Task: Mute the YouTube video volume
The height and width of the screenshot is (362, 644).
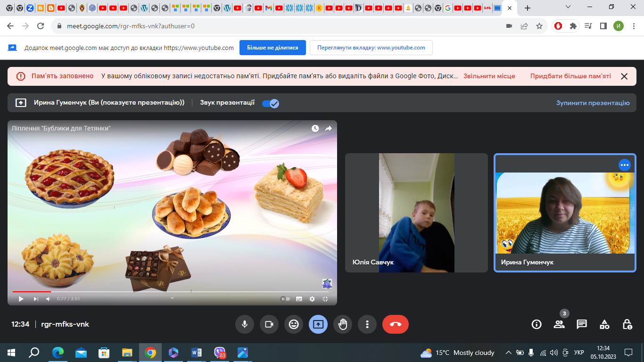Action: [x=48, y=299]
